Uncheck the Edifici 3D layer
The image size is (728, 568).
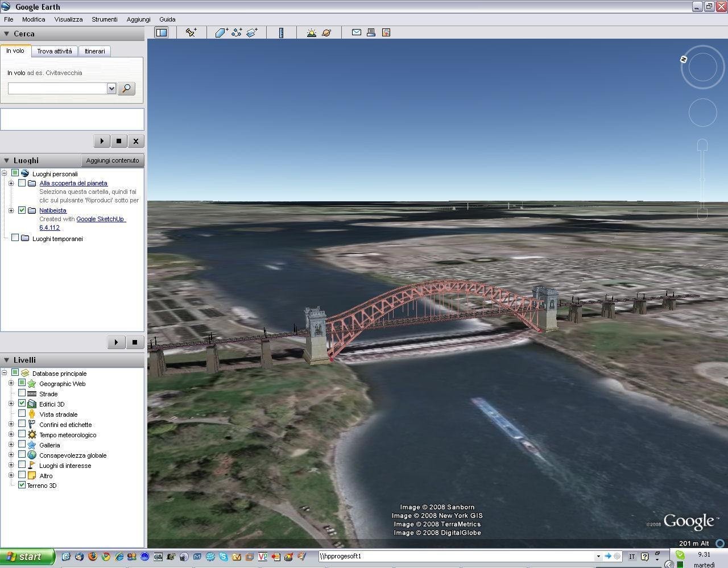click(22, 403)
